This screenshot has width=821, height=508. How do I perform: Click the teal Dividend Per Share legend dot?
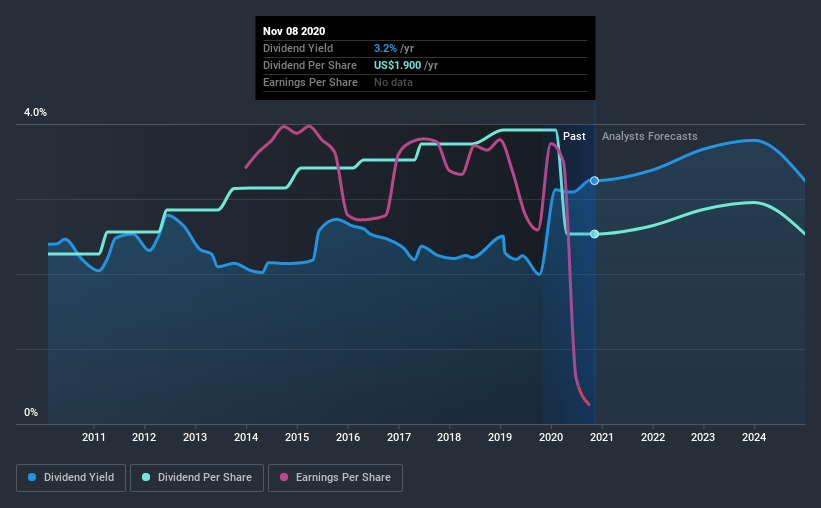pos(146,477)
